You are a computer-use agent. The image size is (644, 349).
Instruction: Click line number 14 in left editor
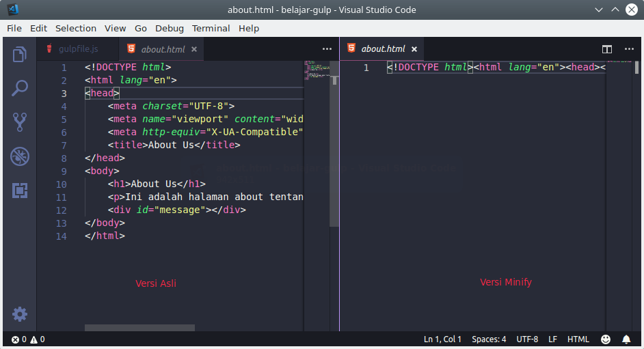[62, 236]
